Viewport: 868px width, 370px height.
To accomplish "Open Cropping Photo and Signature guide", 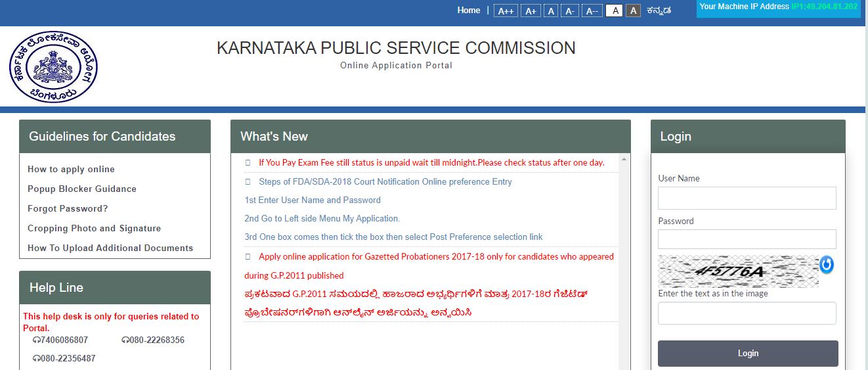I will 94,228.
